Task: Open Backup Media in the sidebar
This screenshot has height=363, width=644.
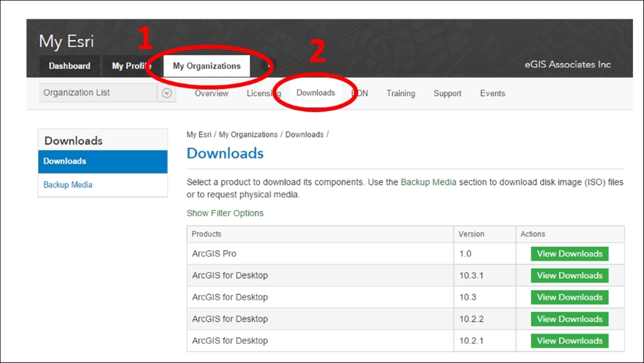Action: point(68,184)
